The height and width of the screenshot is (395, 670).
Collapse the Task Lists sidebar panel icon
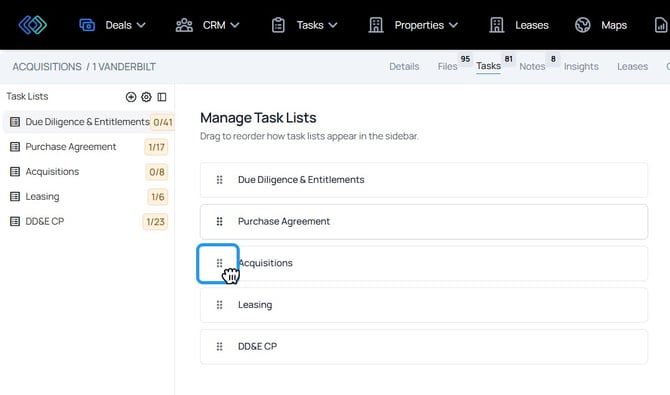[162, 97]
